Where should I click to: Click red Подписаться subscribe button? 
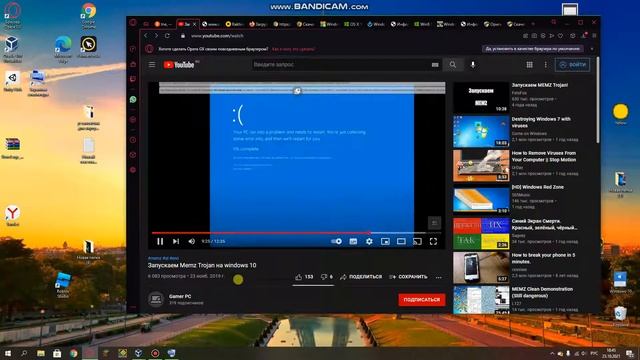pos(422,300)
